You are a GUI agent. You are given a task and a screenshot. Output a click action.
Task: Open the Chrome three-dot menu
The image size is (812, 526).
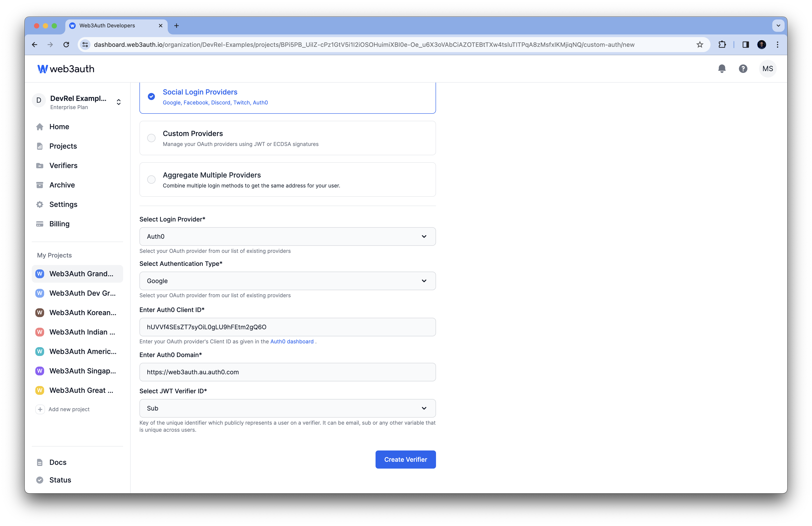click(x=778, y=45)
